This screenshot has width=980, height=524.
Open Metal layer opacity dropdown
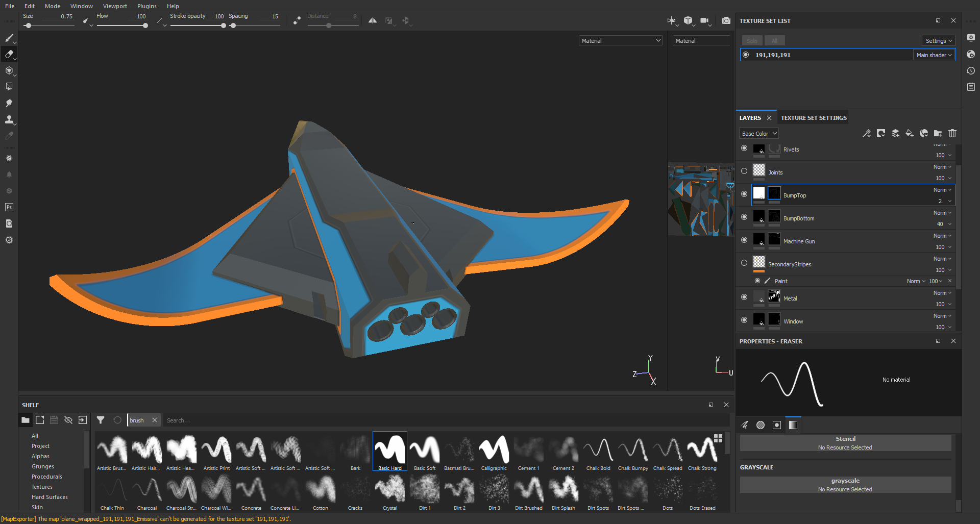point(943,304)
